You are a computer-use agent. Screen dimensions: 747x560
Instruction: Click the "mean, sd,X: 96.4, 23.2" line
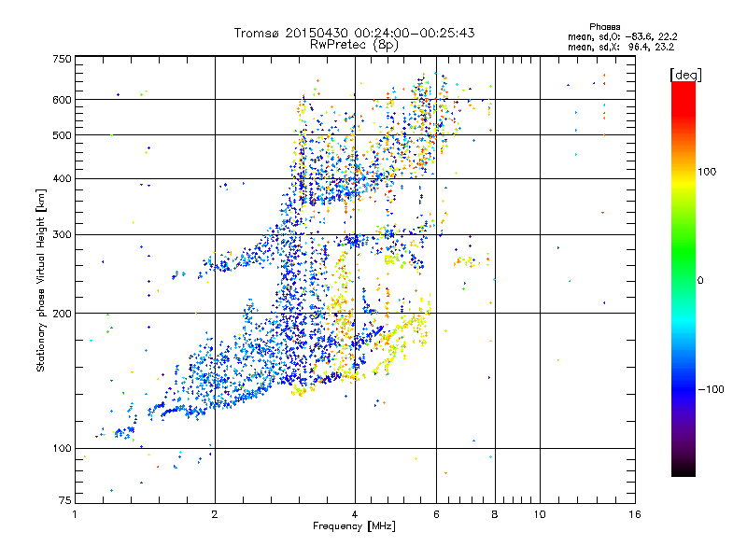coord(621,47)
